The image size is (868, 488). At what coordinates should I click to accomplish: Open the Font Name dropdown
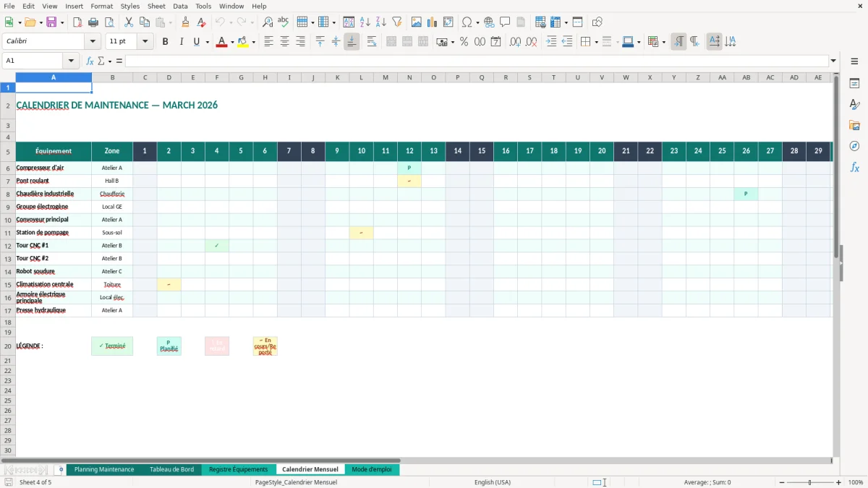click(x=93, y=42)
